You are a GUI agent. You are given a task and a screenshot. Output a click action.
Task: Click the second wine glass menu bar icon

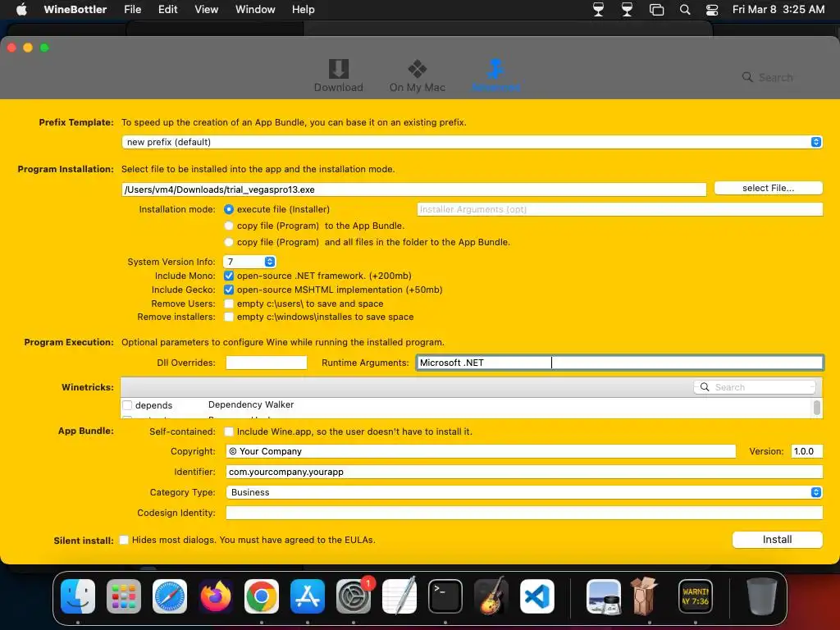[627, 10]
